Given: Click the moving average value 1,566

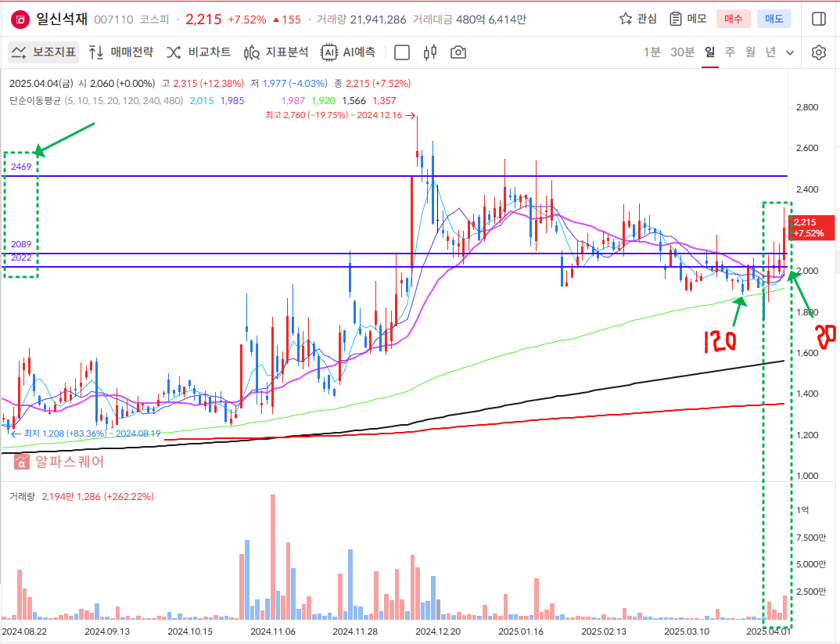Looking at the screenshot, I should click(354, 101).
